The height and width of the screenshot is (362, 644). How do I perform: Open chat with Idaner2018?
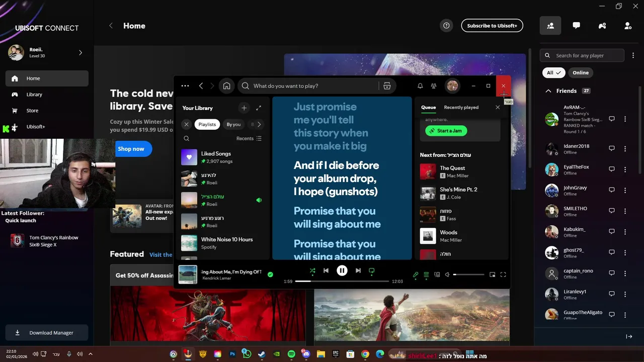(x=612, y=149)
